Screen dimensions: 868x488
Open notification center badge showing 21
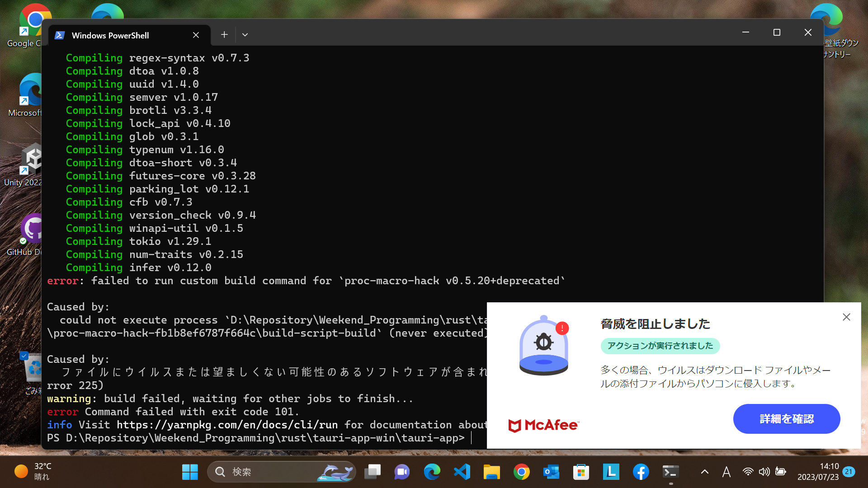pyautogui.click(x=849, y=471)
